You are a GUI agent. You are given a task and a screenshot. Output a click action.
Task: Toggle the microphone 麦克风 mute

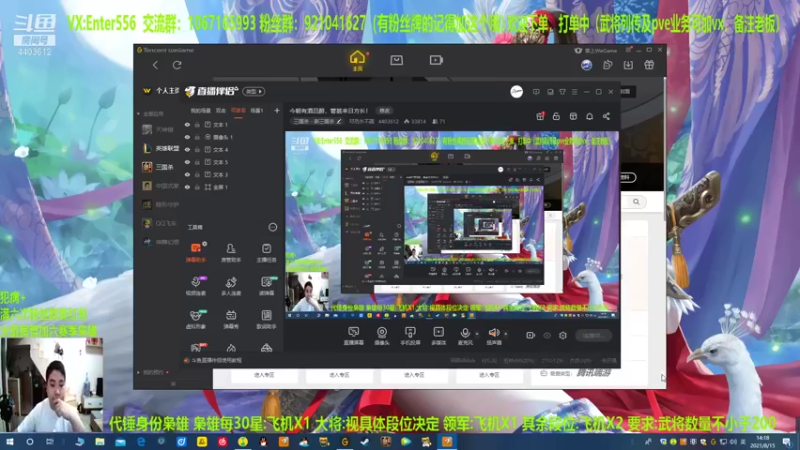pos(465,336)
